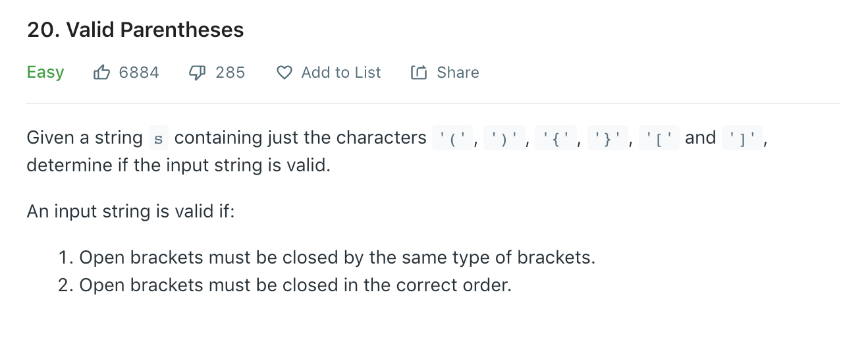868x340 pixels.
Task: Downvote the problem with the thumbs-down icon
Action: coord(198,72)
